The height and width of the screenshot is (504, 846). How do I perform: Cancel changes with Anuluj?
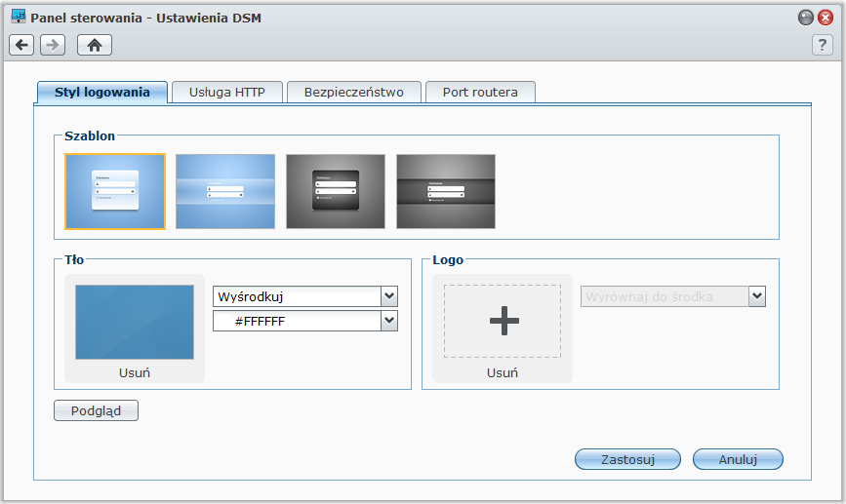738,459
